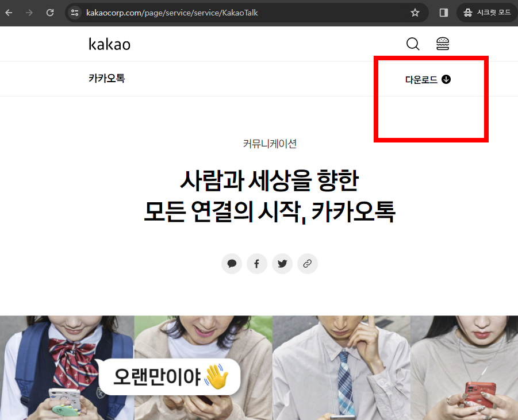Open the search with the magnifier icon
518x420 pixels.
tap(413, 44)
